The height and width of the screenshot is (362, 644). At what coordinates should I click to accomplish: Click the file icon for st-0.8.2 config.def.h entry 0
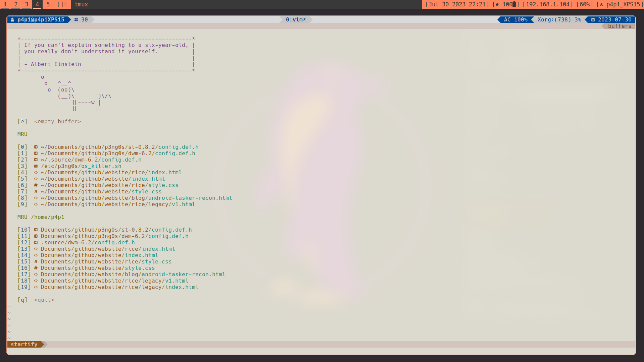pos(36,147)
